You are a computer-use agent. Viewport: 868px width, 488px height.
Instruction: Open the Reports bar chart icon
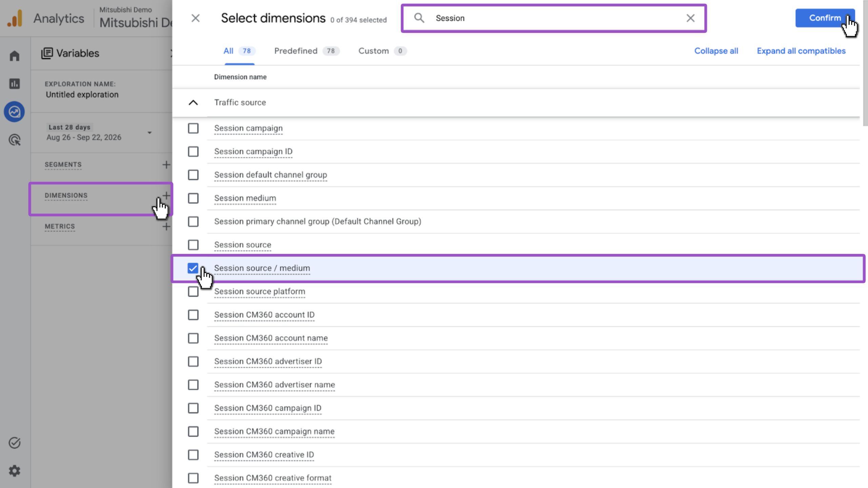coord(14,83)
